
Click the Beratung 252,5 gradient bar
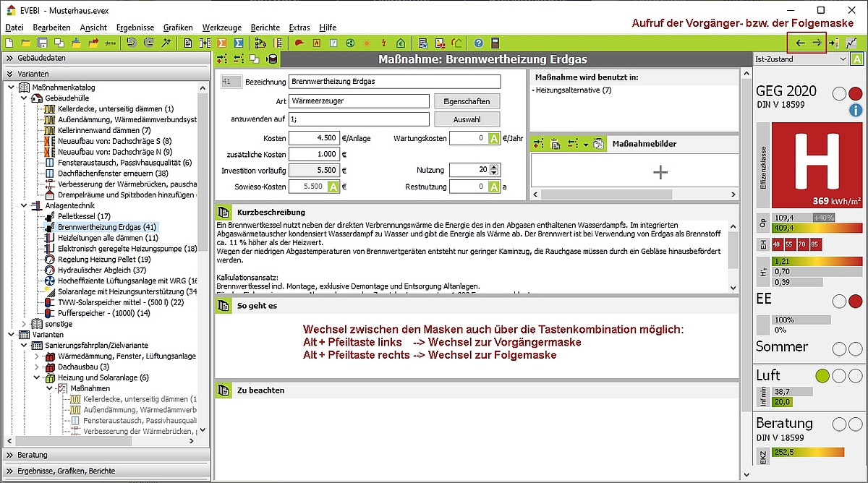(x=808, y=453)
